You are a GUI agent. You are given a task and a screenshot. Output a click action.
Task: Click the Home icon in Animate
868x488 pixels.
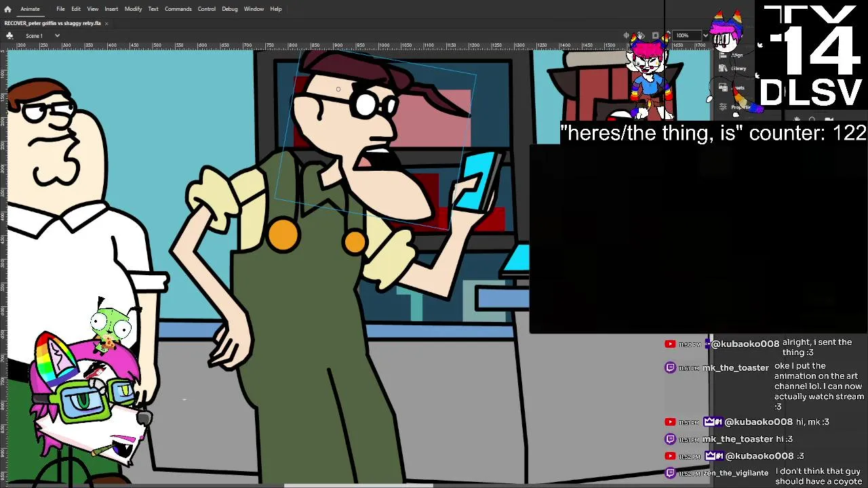7,9
